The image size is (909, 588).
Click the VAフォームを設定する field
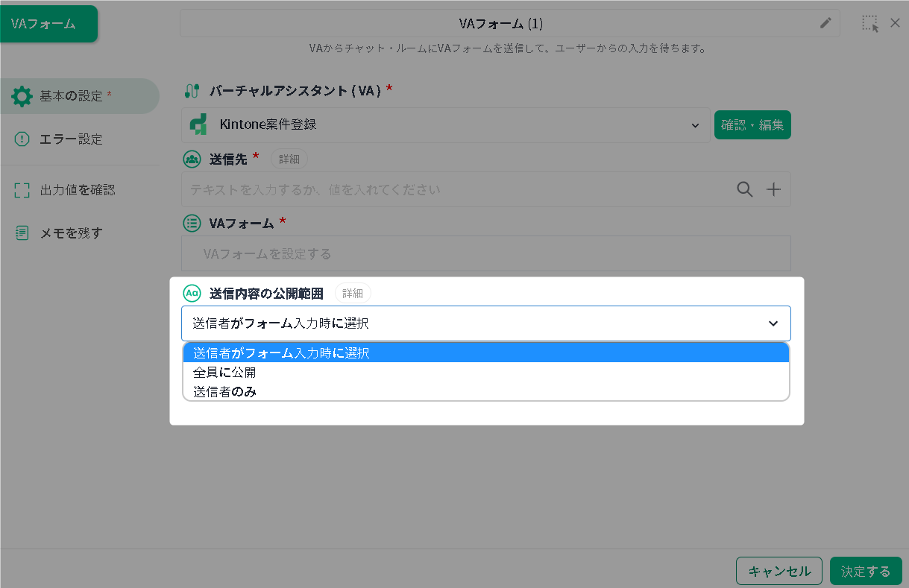(x=485, y=253)
